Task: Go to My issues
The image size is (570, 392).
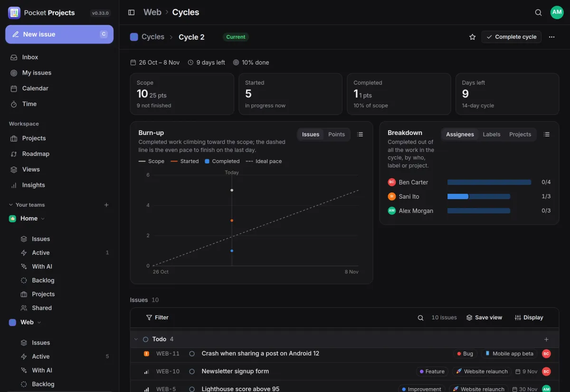Action: click(59, 73)
